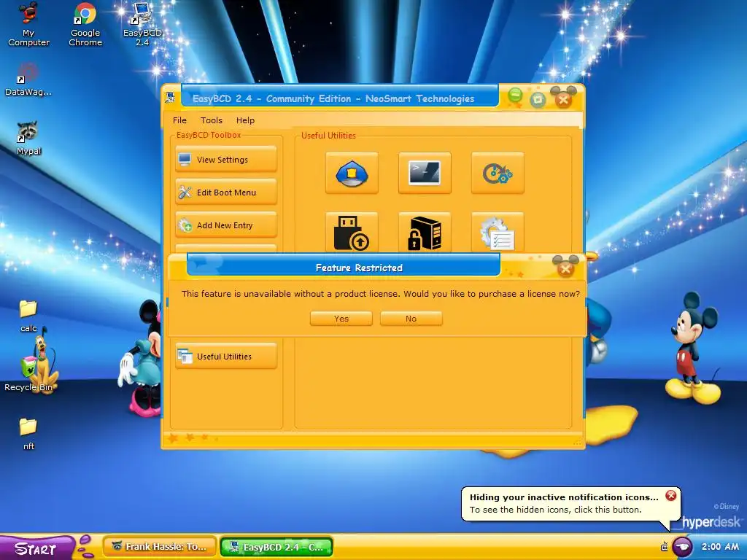Minimize the EasyBCD window
The image size is (747, 560).
pyautogui.click(x=515, y=96)
